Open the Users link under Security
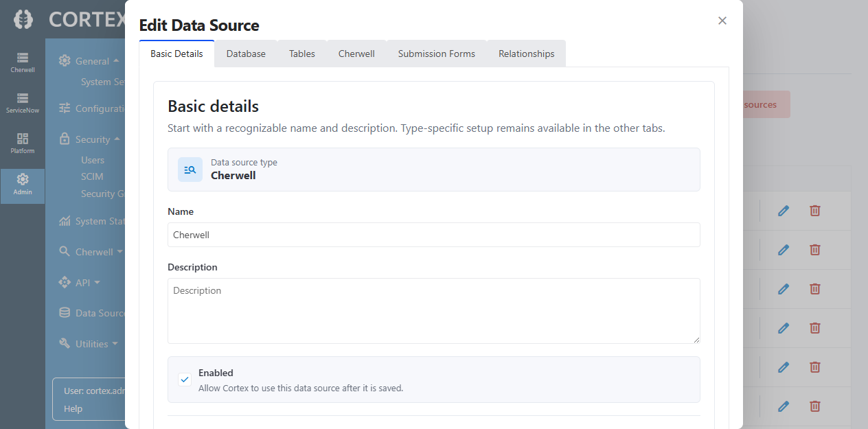 click(x=93, y=159)
